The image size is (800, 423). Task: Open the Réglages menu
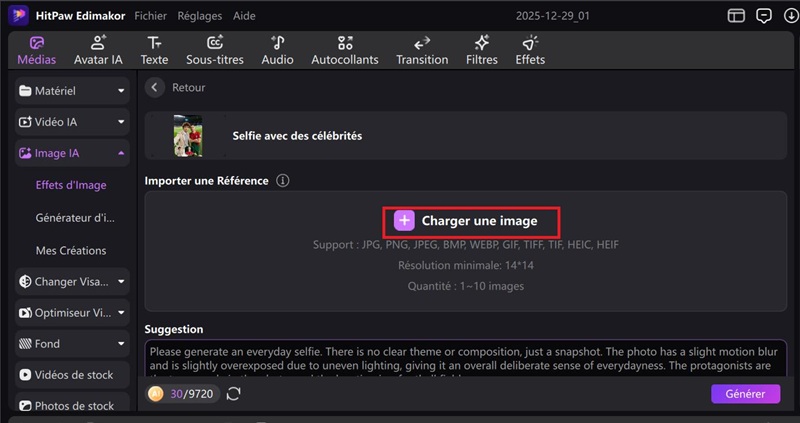click(x=200, y=16)
